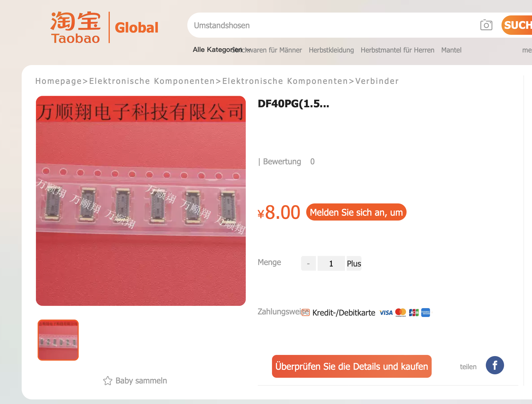Open the Taobao Global logo
Image resolution: width=532 pixels, height=404 pixels.
pyautogui.click(x=104, y=28)
